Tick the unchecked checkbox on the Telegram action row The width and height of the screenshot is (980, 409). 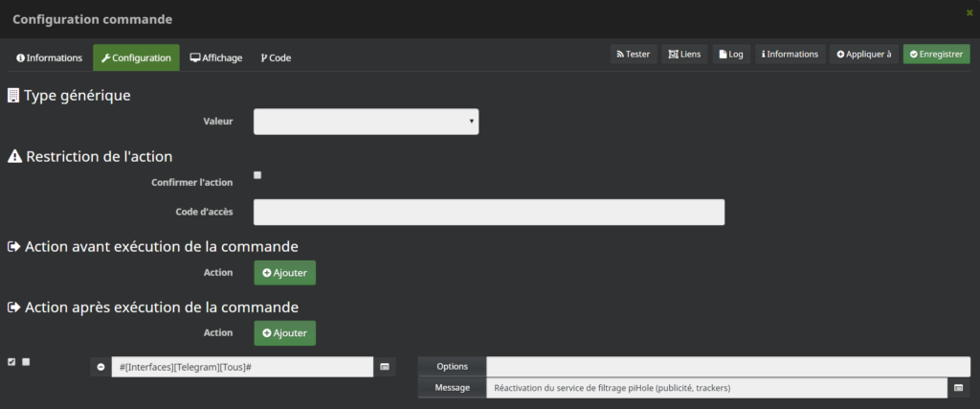tap(26, 362)
